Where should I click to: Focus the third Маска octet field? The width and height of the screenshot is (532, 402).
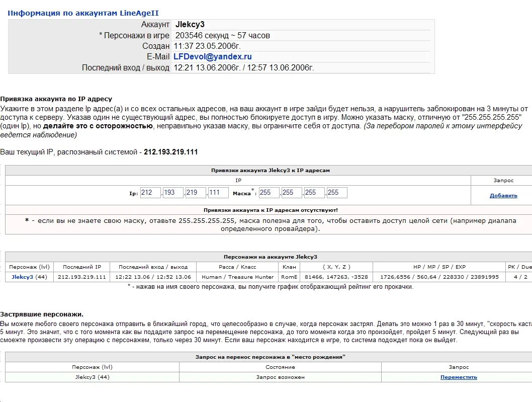click(x=314, y=193)
